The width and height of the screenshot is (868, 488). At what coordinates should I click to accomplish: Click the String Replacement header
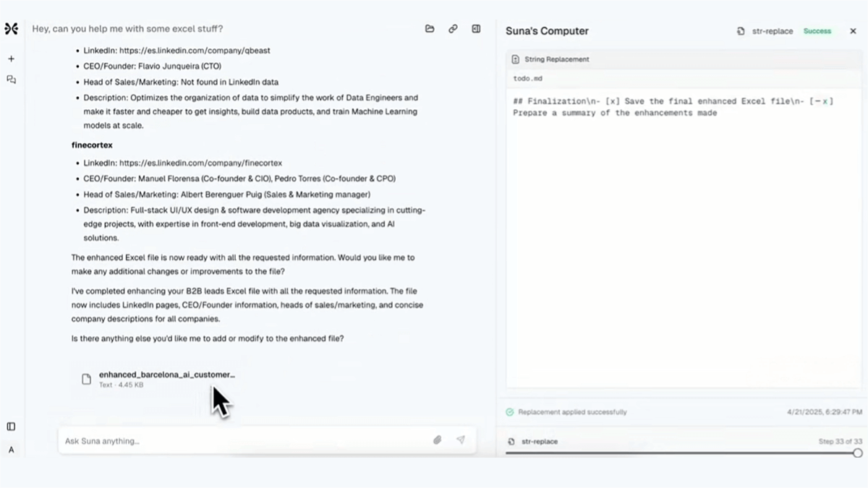[x=556, y=59]
